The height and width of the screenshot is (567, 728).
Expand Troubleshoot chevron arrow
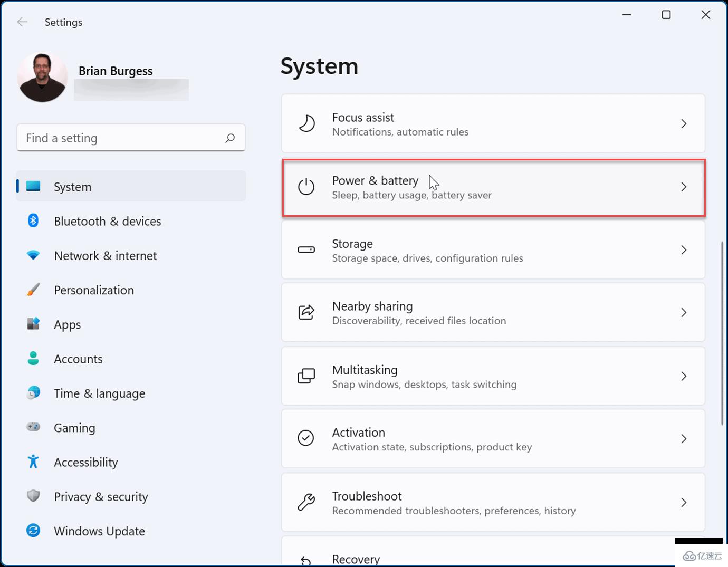pyautogui.click(x=684, y=502)
